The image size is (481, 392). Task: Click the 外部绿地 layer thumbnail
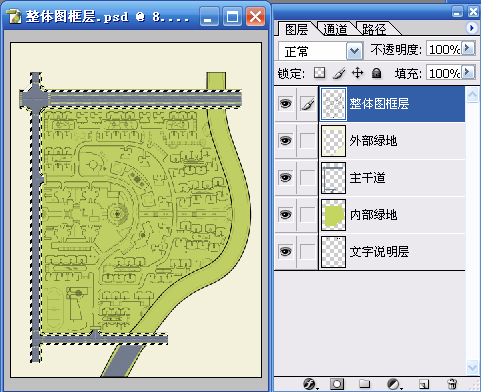tap(333, 141)
